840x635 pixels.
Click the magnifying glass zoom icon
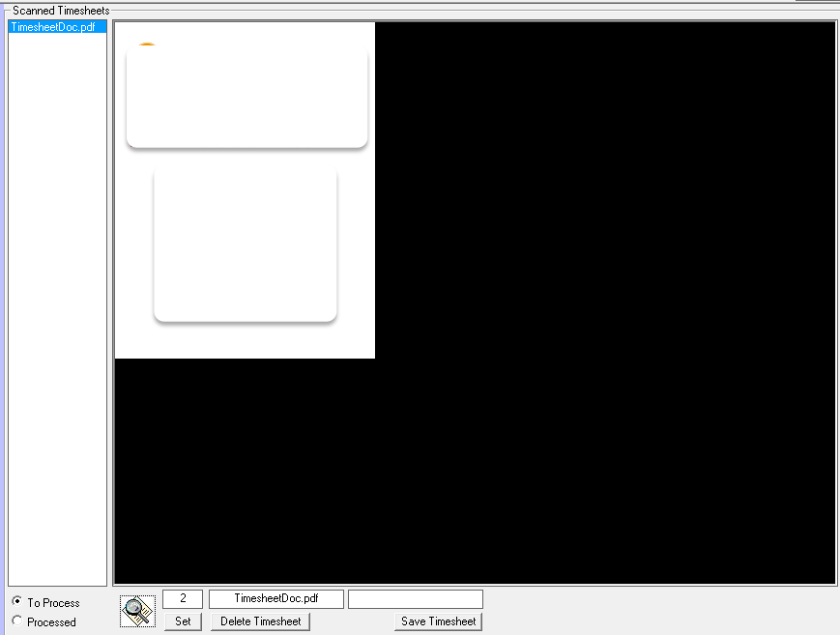(137, 611)
